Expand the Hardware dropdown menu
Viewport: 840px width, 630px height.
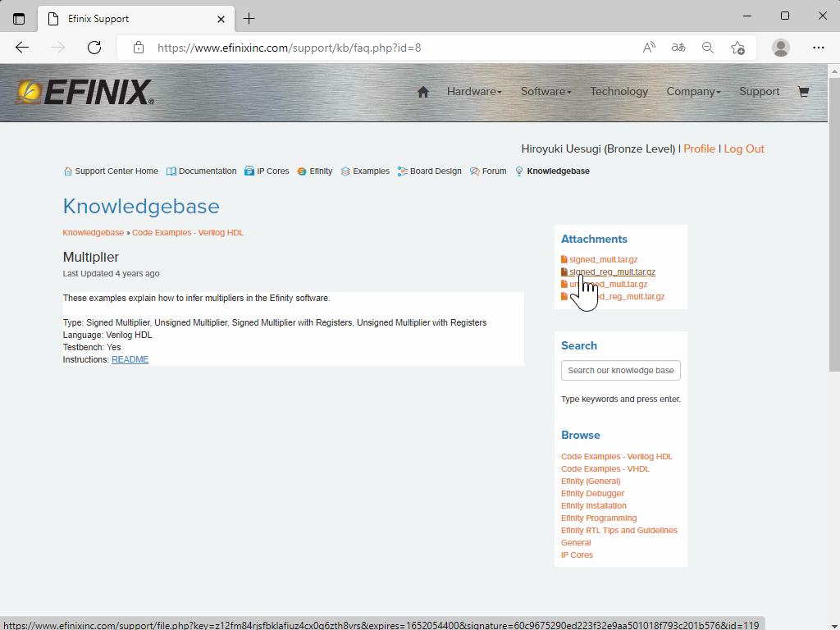point(474,92)
